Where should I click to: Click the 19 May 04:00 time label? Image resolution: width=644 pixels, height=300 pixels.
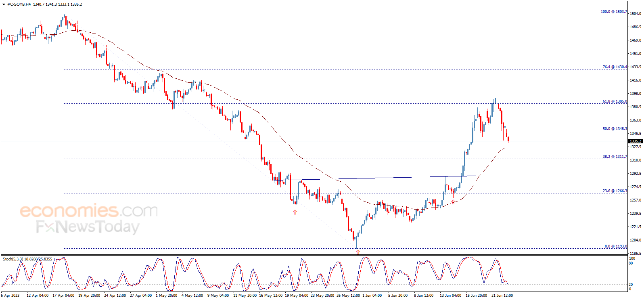[297, 296]
